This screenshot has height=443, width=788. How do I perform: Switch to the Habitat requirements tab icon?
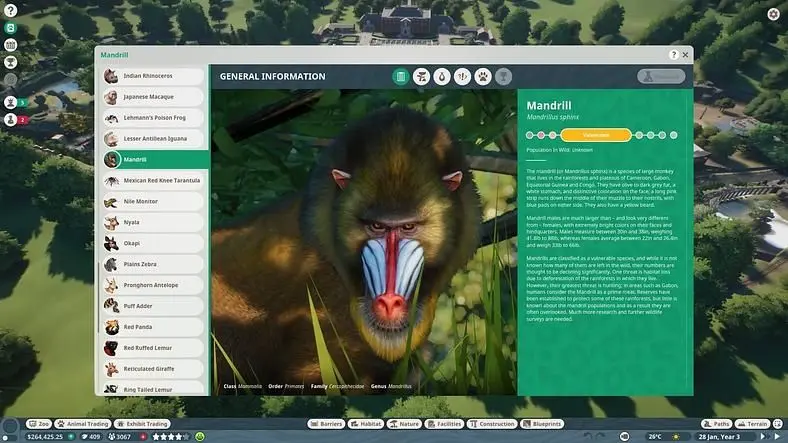tap(421, 77)
